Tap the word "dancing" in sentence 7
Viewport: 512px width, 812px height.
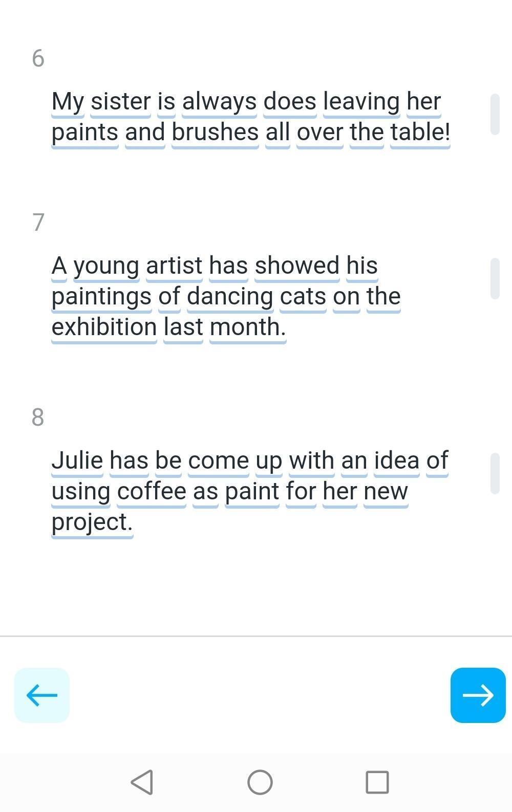click(230, 296)
